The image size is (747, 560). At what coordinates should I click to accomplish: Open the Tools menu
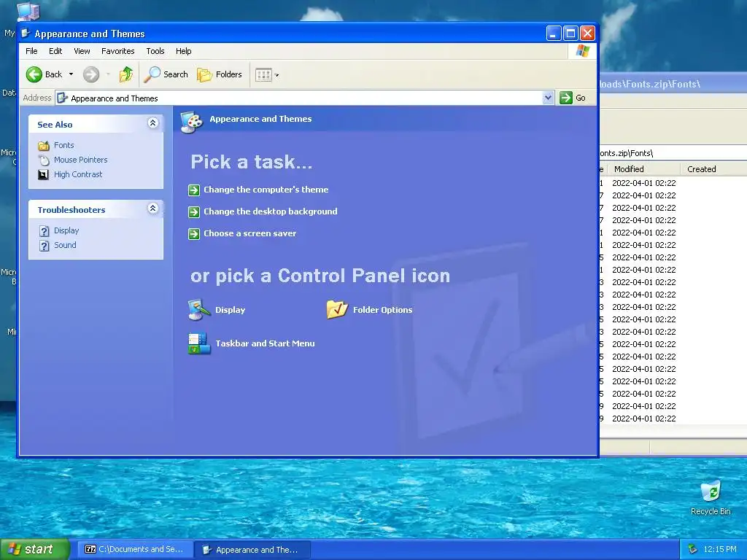[x=155, y=51]
